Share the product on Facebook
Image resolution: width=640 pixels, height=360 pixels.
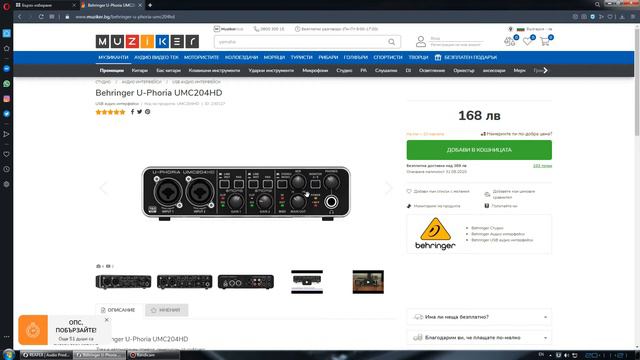(x=132, y=112)
